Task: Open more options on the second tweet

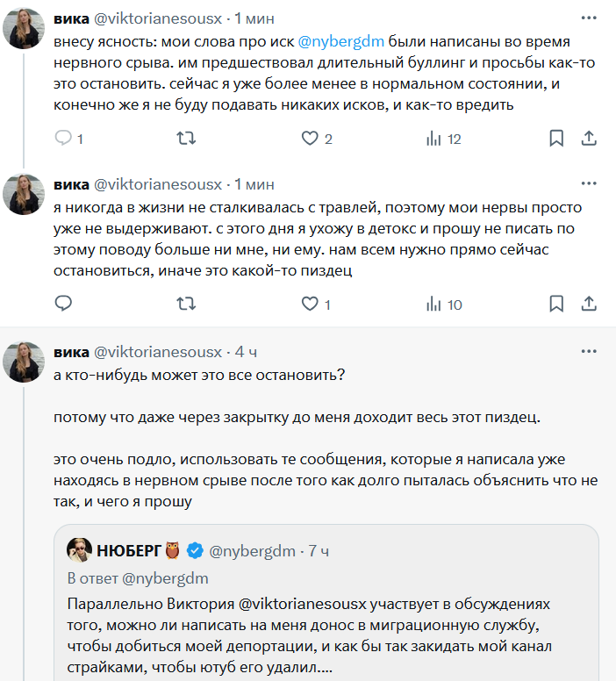Action: pos(590,184)
